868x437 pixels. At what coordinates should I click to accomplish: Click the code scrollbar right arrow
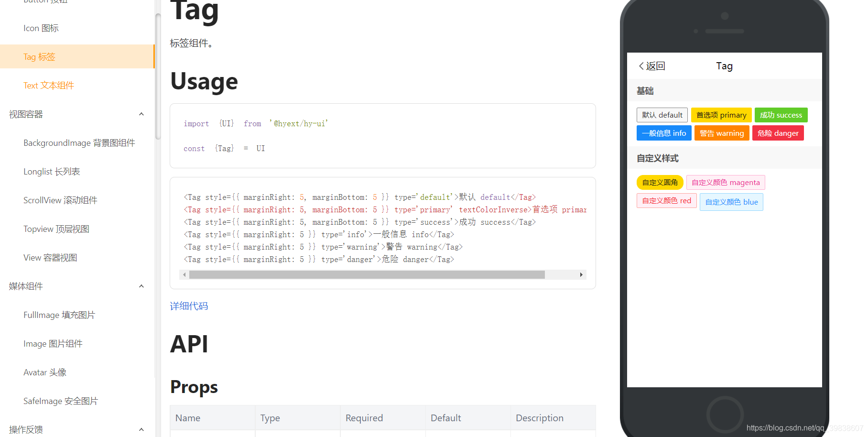click(581, 275)
